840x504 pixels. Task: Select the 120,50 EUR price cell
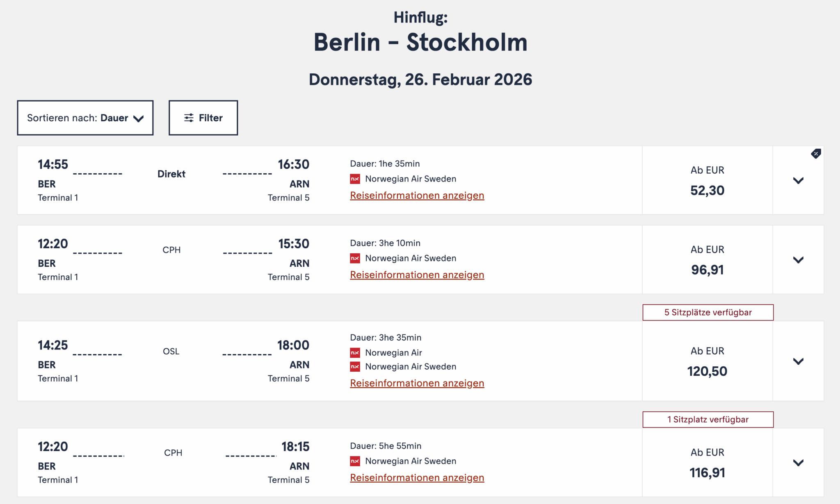707,361
